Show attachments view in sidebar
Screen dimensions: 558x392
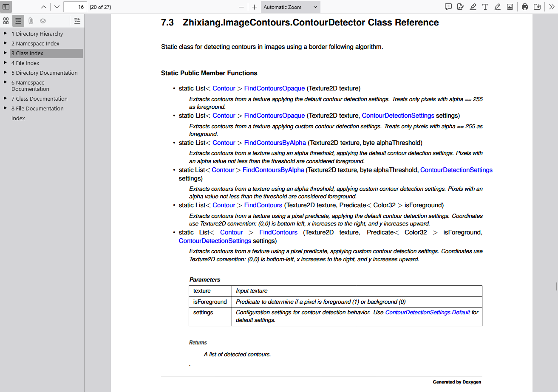(31, 21)
